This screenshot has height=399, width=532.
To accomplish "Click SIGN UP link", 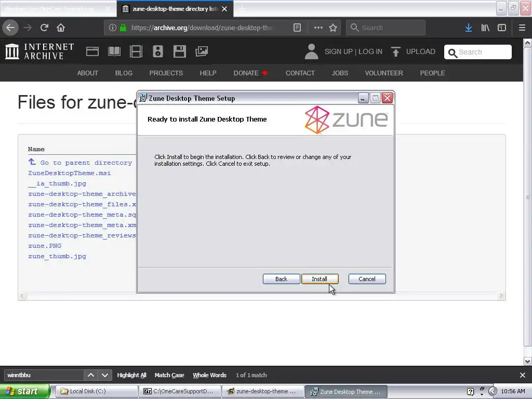I will coord(339,51).
